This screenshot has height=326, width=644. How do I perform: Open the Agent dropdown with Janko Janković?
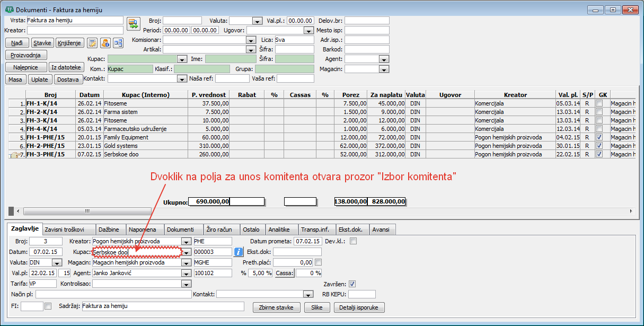[186, 273]
